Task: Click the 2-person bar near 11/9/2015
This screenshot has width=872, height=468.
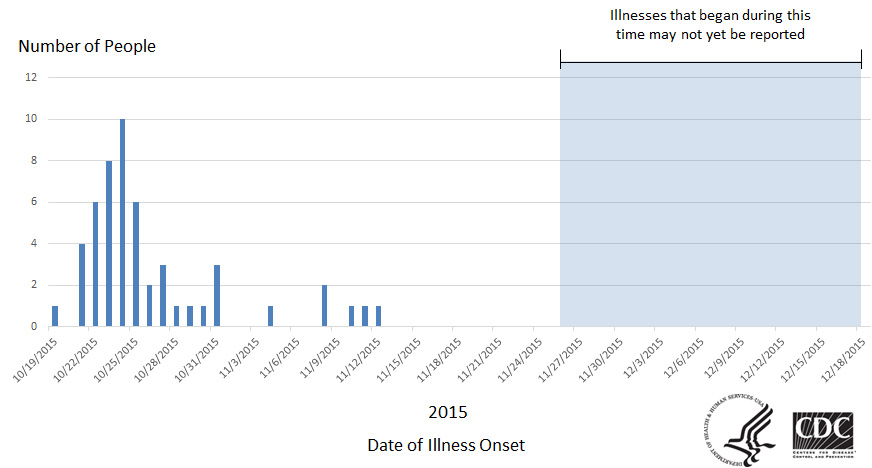Action: [325, 306]
